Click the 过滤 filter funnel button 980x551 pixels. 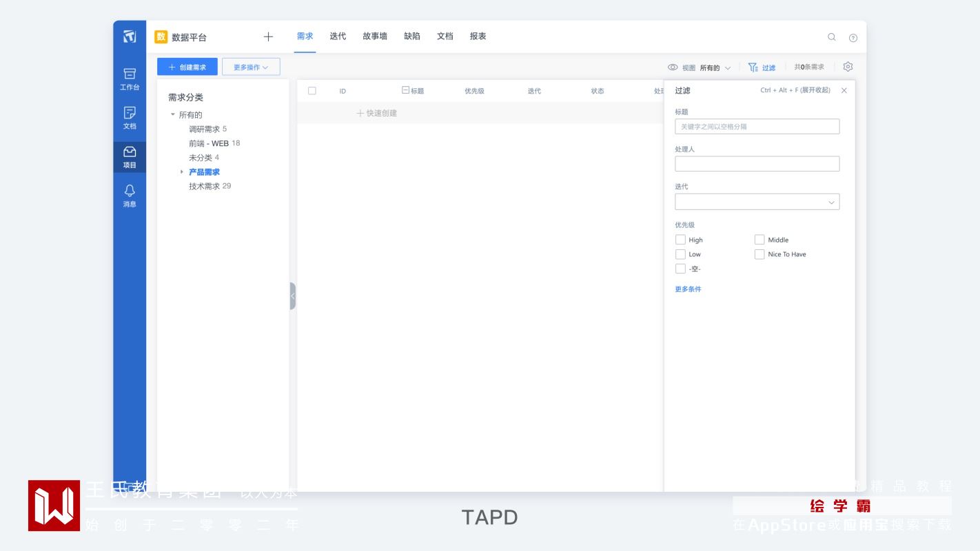[x=762, y=67]
